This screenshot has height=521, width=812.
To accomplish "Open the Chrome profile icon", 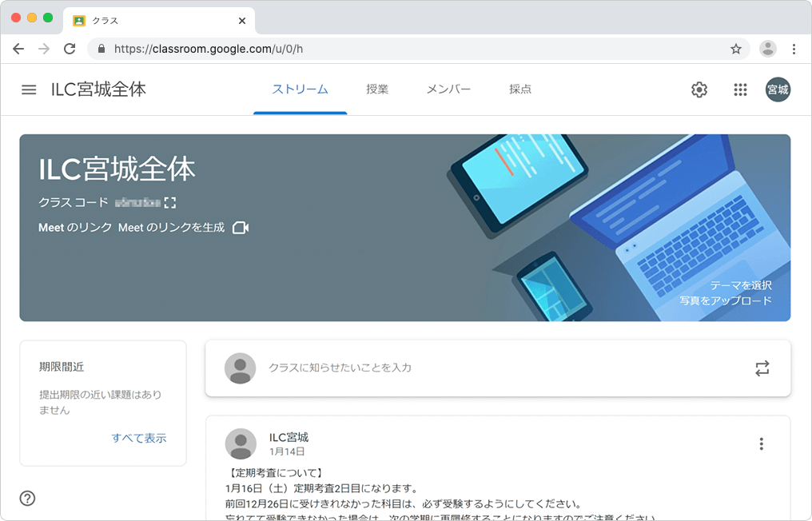I will [x=767, y=49].
